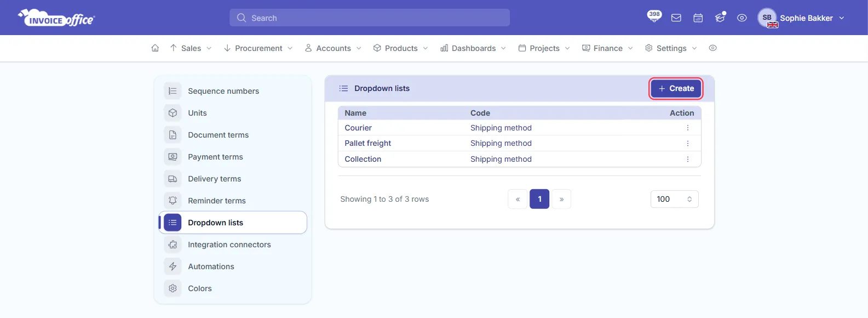Go to next page with » button
The image size is (868, 318).
561,199
